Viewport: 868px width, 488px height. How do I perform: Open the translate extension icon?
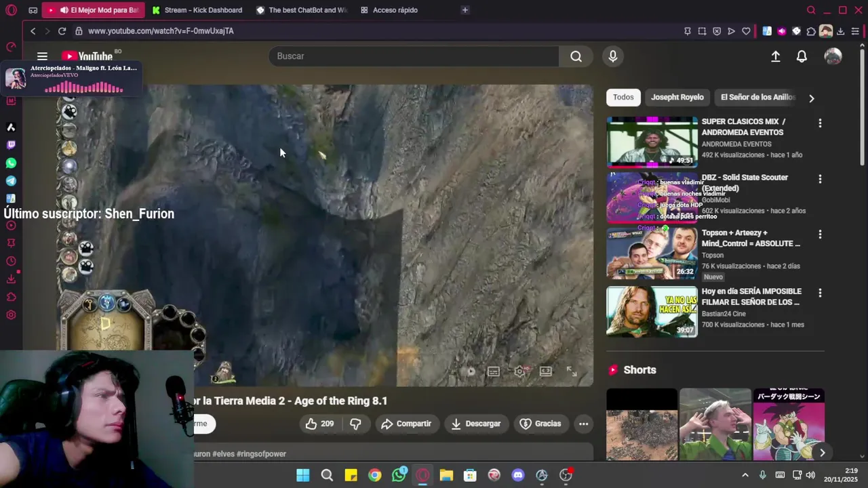tap(767, 31)
